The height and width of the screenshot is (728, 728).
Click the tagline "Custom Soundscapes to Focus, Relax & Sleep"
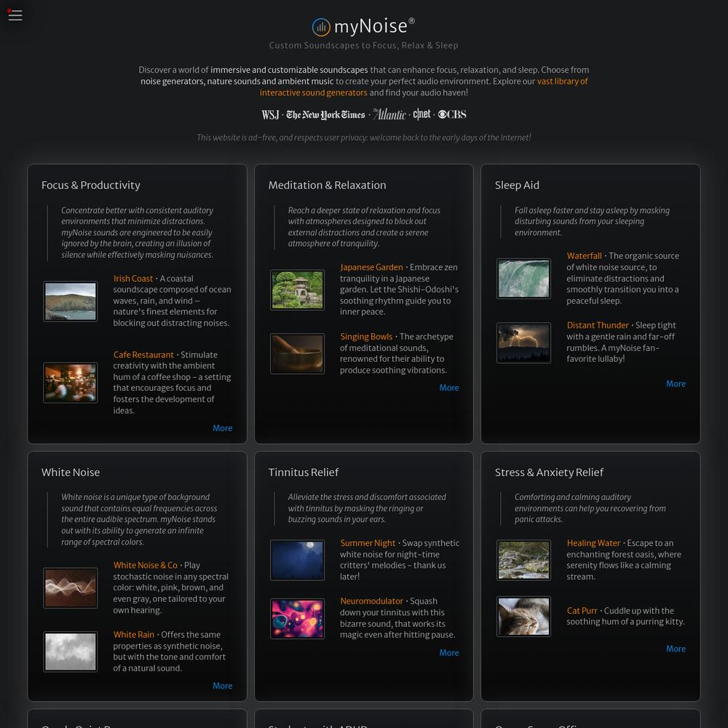363,45
